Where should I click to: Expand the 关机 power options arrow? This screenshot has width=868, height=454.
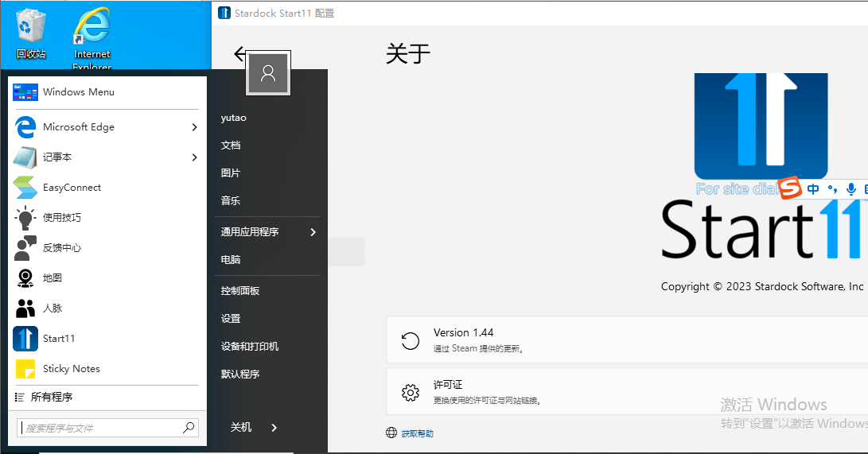[x=274, y=428]
